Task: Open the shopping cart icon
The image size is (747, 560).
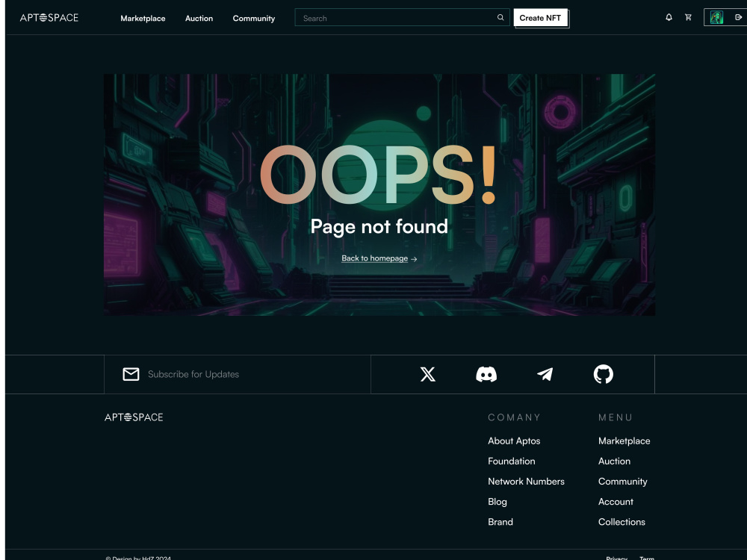Action: point(689,17)
